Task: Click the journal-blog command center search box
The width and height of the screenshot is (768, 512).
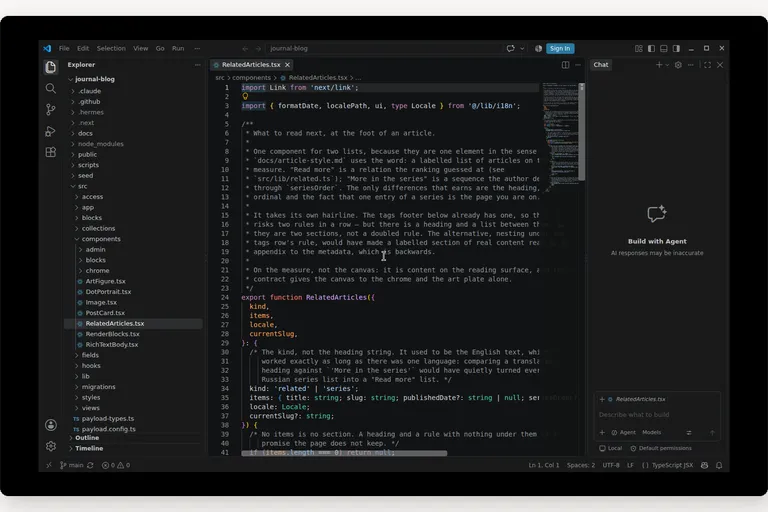Action: 384,49
